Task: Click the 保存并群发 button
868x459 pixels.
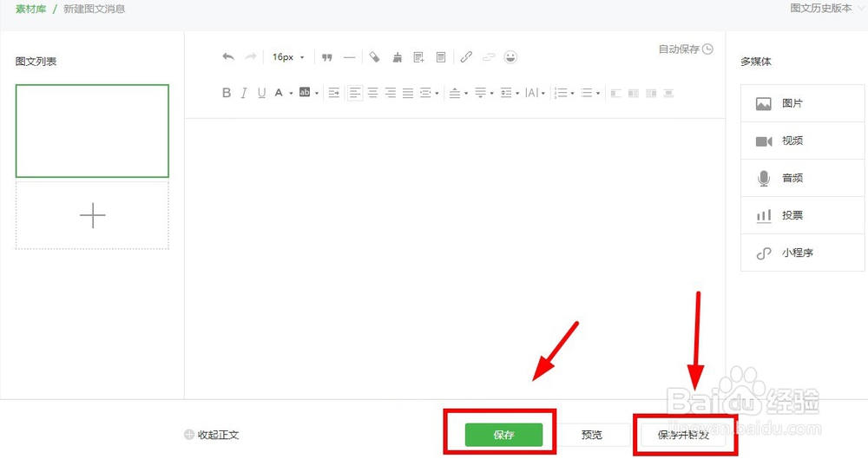Action: [683, 435]
